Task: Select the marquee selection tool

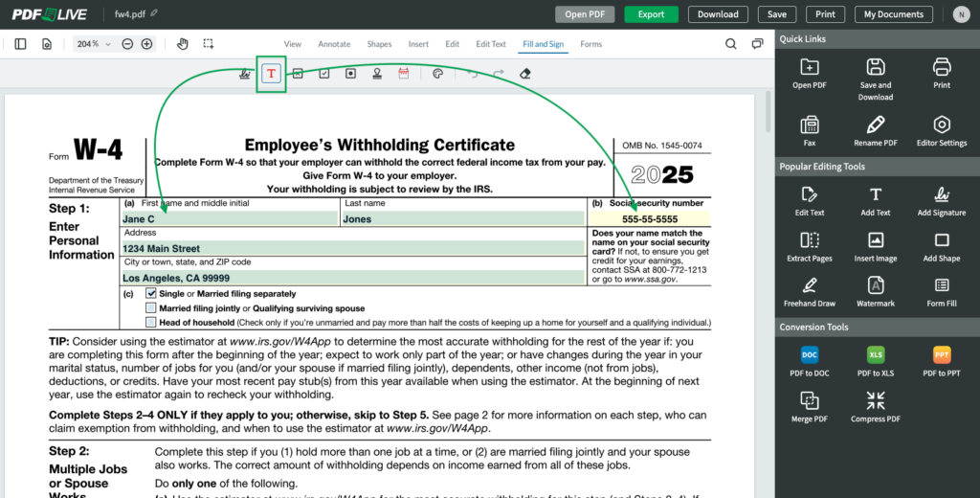Action: pyautogui.click(x=208, y=44)
